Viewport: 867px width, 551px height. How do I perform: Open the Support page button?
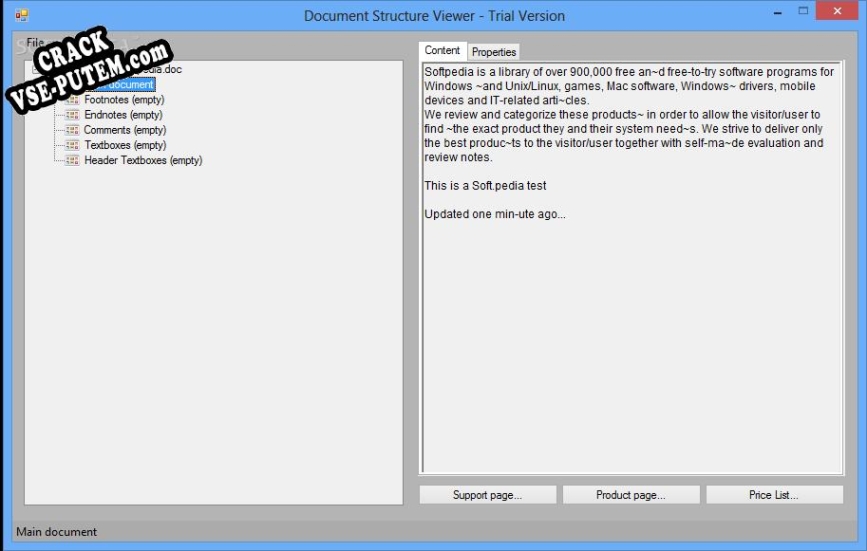[487, 495]
